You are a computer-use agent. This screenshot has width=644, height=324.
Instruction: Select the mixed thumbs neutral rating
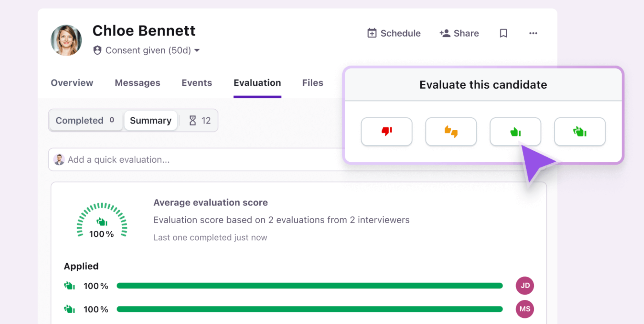(x=451, y=131)
